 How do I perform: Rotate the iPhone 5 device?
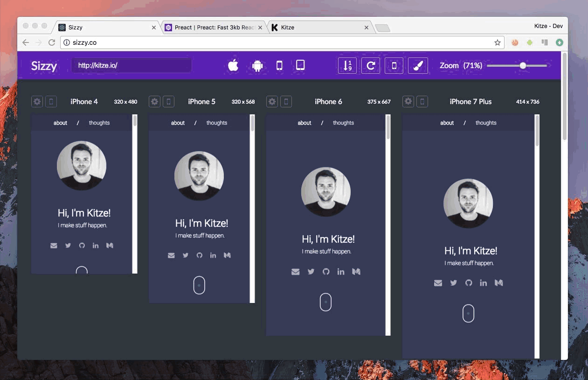[x=168, y=101]
